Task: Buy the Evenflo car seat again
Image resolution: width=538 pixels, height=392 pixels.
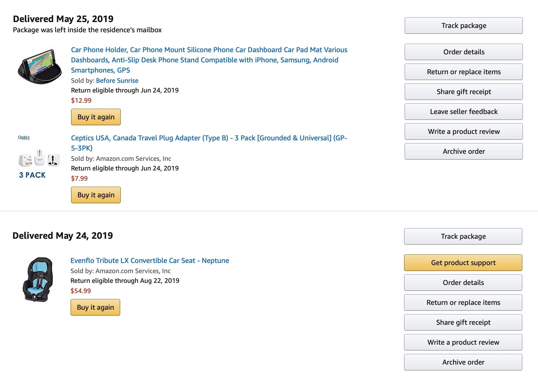Action: (95, 307)
